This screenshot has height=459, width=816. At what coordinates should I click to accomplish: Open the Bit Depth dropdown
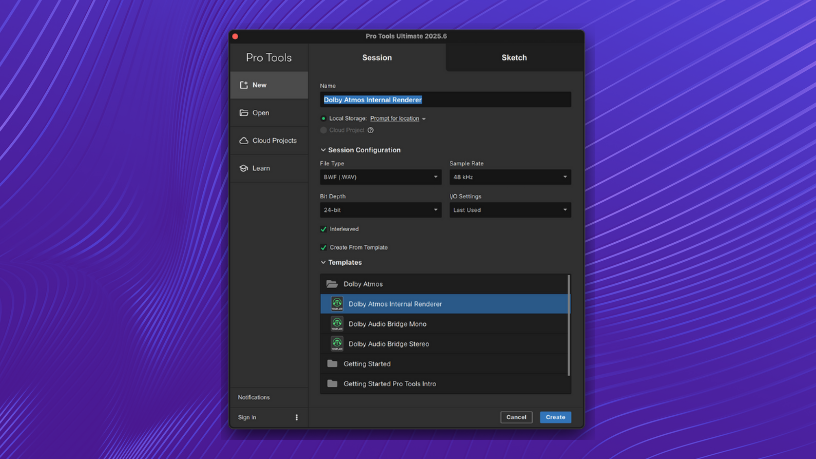380,210
